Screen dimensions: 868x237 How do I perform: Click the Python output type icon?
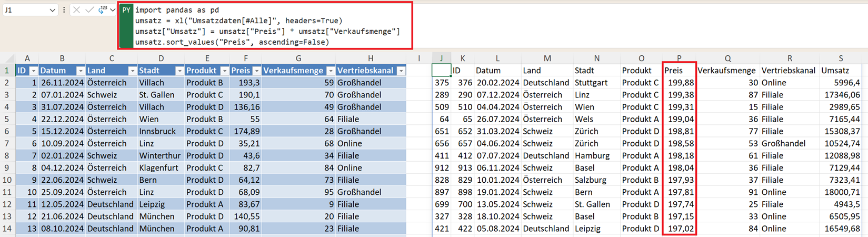coord(102,10)
